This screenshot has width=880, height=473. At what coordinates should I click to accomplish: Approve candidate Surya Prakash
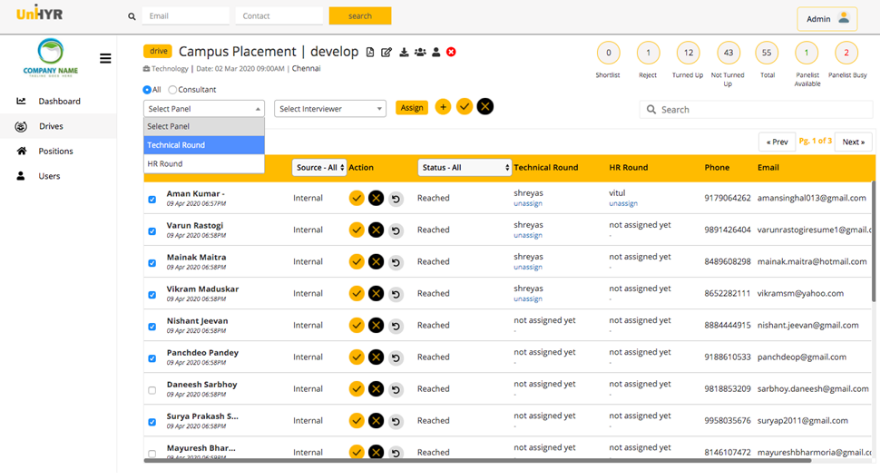point(356,421)
